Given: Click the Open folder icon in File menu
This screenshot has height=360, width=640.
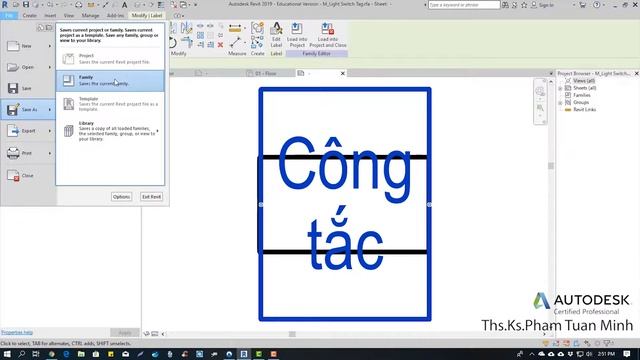Looking at the screenshot, I should (13, 67).
